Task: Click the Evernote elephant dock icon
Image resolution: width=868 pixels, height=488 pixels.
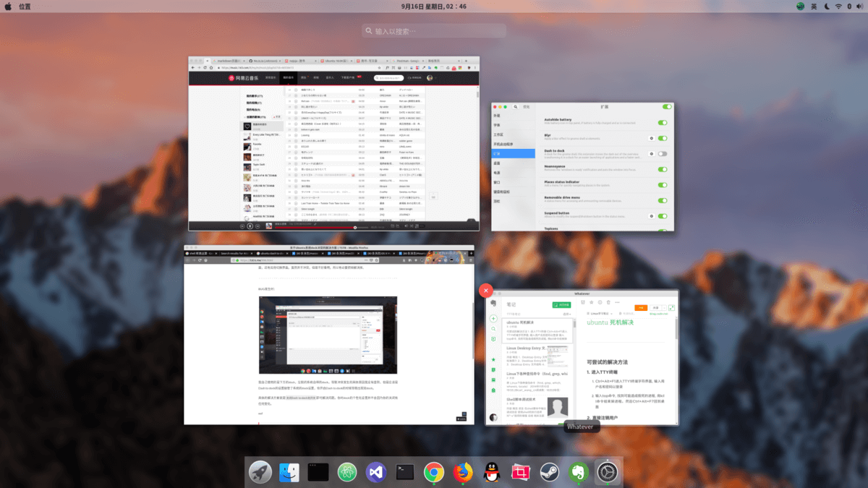Action: pyautogui.click(x=578, y=472)
